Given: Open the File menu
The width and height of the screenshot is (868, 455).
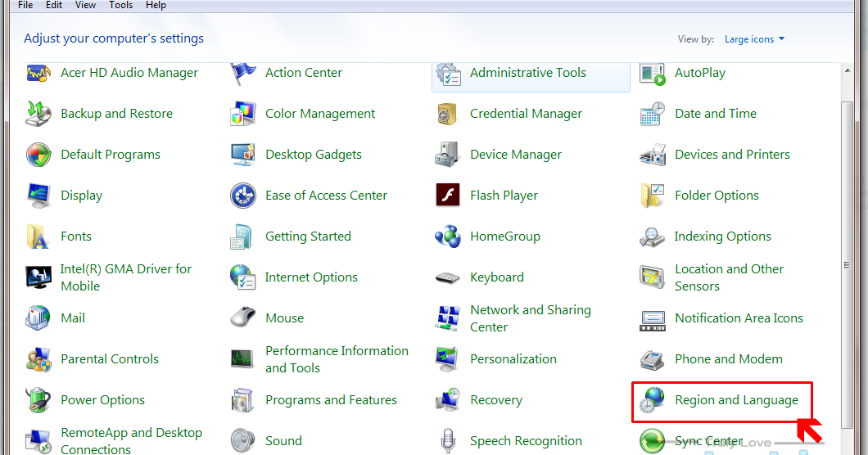Looking at the screenshot, I should pos(25,5).
